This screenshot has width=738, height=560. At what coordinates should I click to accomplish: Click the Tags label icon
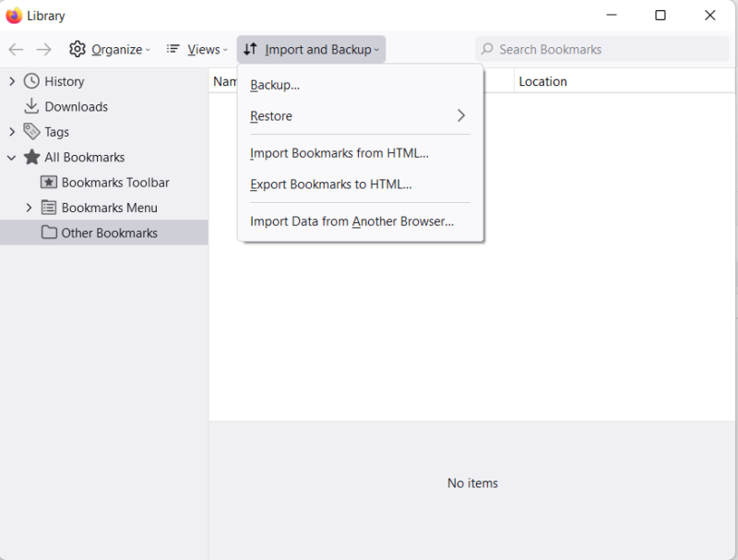tap(30, 131)
